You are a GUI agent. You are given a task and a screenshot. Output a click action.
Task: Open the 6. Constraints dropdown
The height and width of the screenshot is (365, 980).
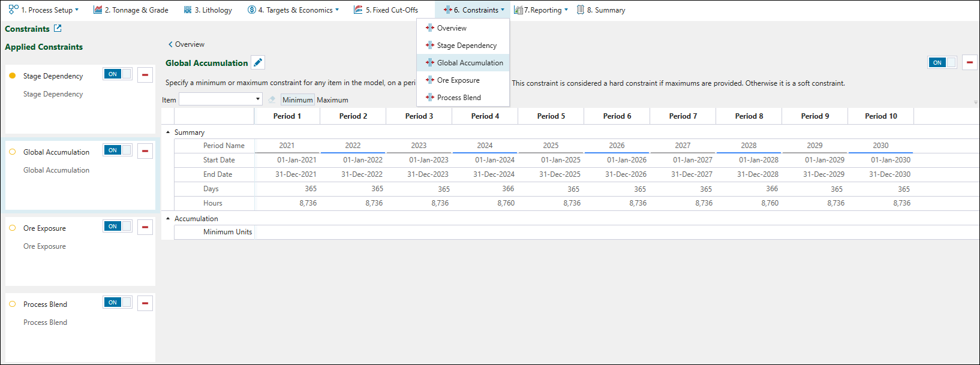pos(474,10)
